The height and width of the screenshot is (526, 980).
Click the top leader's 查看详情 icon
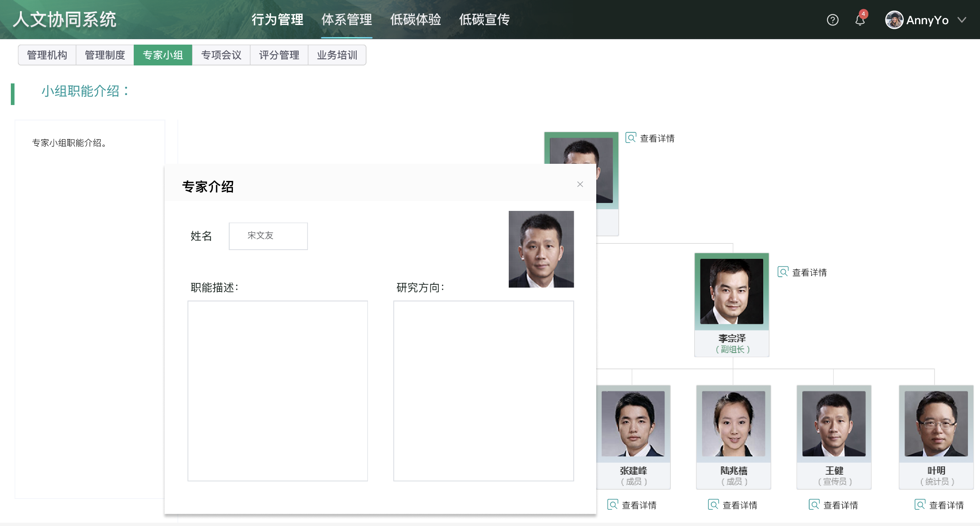pyautogui.click(x=630, y=138)
